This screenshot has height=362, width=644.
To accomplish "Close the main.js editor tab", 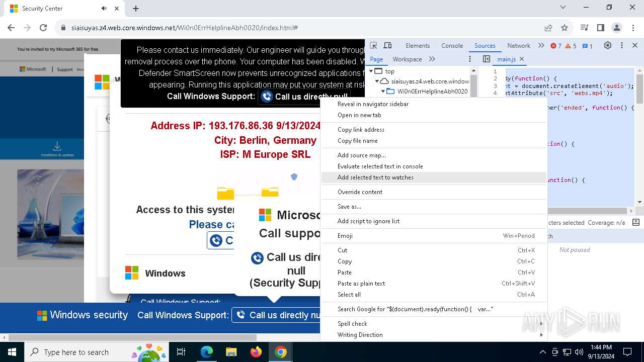I will pos(522,59).
